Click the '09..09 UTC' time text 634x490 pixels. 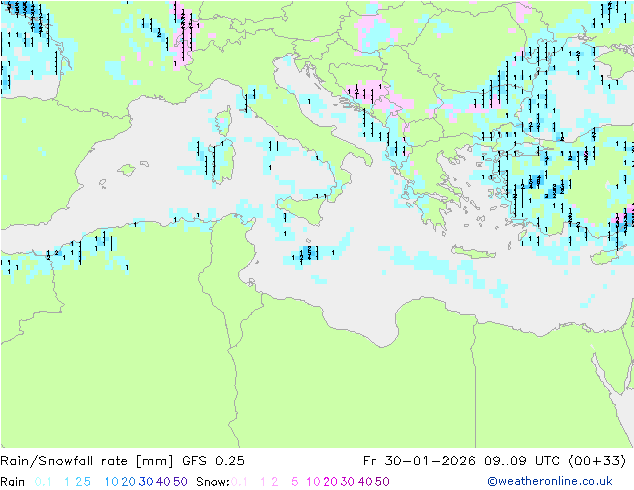[x=522, y=461]
